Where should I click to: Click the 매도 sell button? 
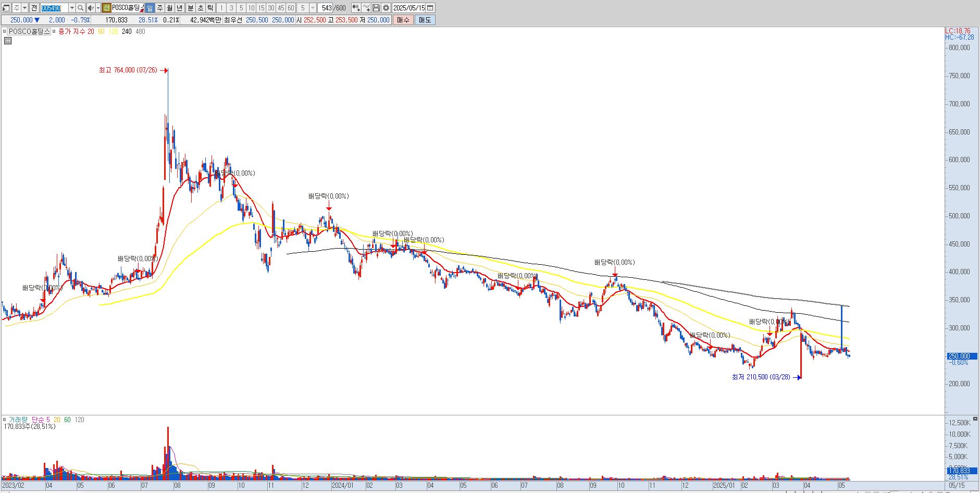[x=425, y=20]
